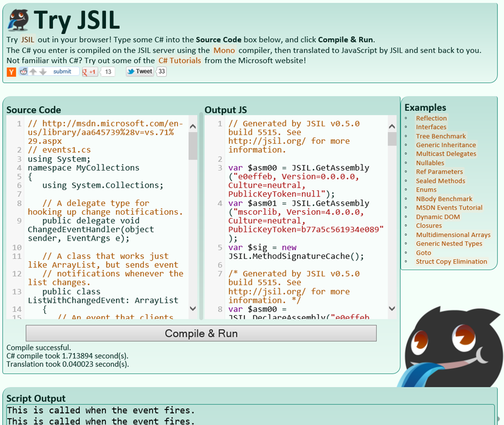Viewport: 504px width, 425px height.
Task: Load the Closures example
Action: coord(429,226)
